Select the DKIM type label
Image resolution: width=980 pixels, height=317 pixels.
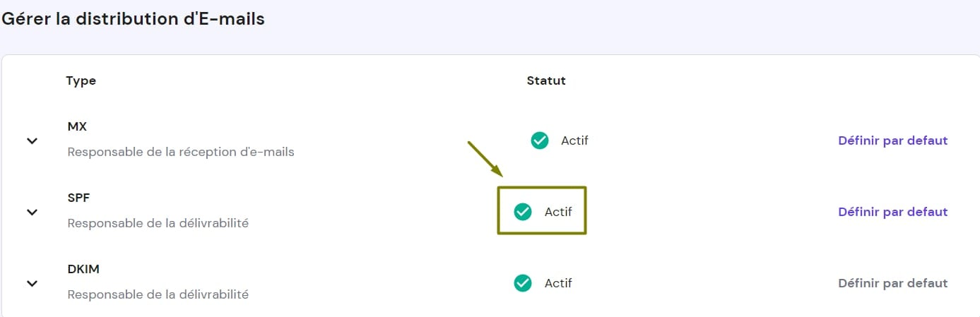[82, 269]
